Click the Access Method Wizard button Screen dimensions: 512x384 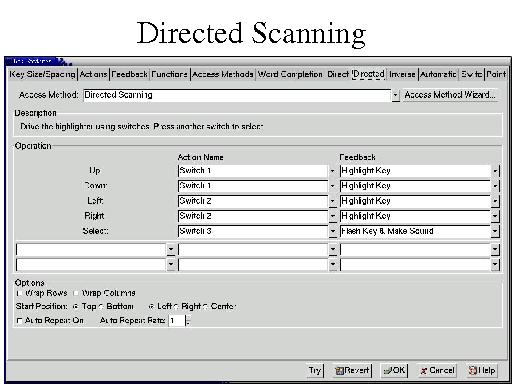pyautogui.click(x=450, y=95)
